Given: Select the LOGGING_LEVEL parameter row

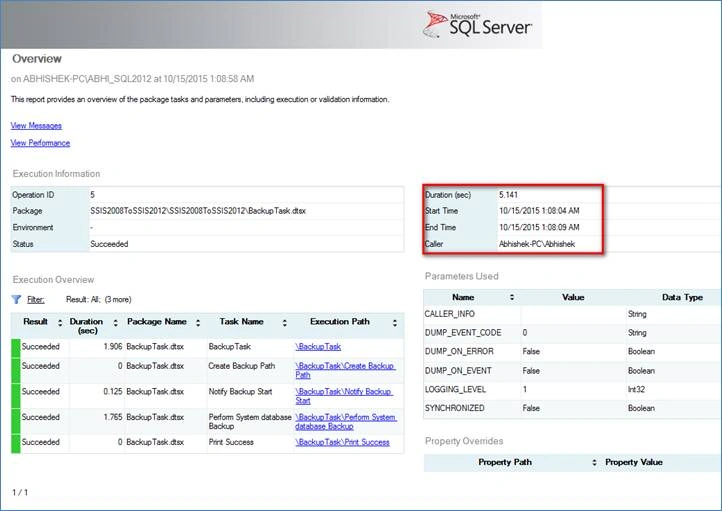Looking at the screenshot, I should (572, 389).
